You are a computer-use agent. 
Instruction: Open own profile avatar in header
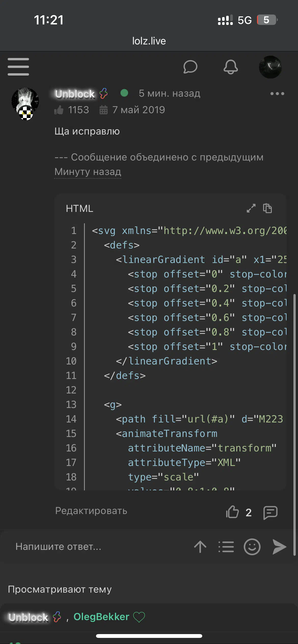point(270,67)
